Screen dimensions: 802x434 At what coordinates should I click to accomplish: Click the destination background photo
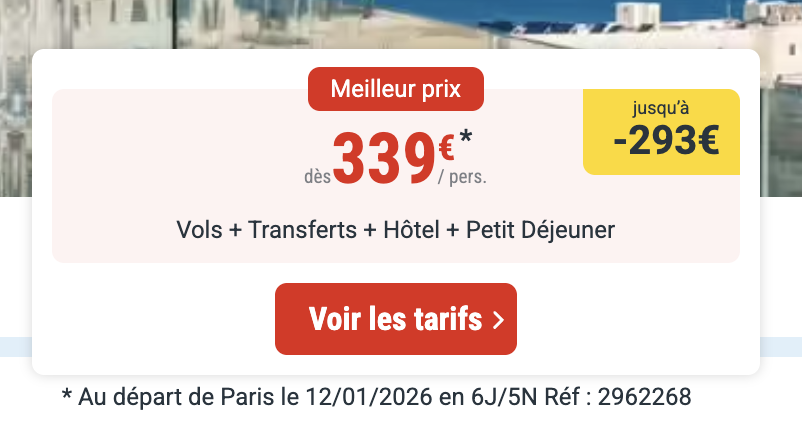pyautogui.click(x=401, y=24)
